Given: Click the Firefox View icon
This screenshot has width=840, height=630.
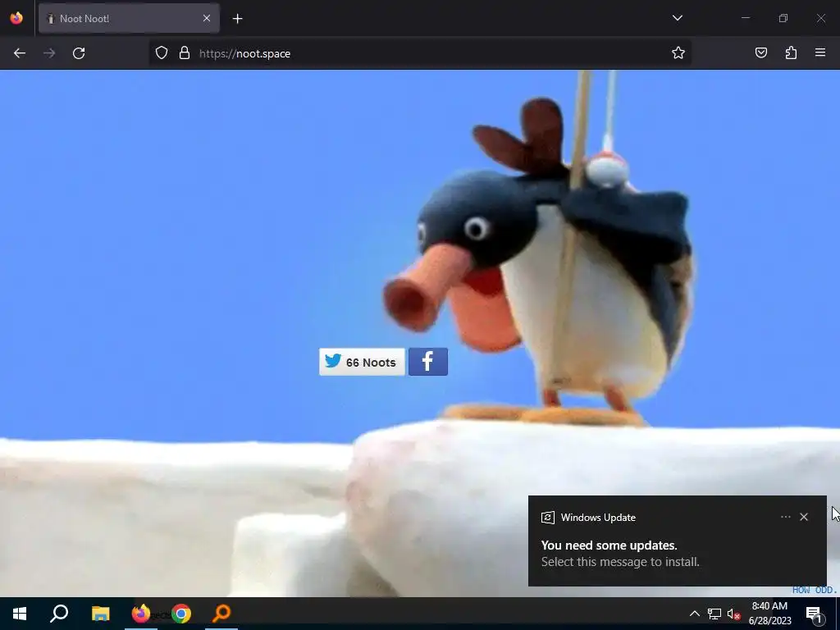Looking at the screenshot, I should [x=16, y=18].
